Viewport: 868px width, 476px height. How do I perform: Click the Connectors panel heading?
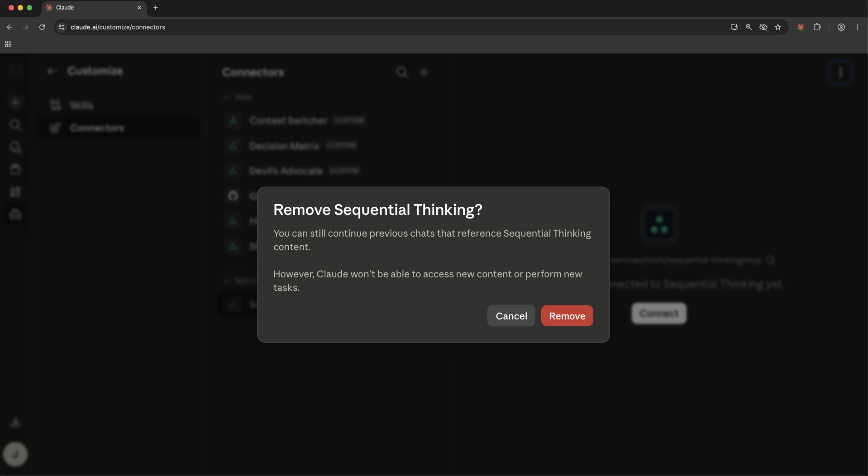click(253, 72)
